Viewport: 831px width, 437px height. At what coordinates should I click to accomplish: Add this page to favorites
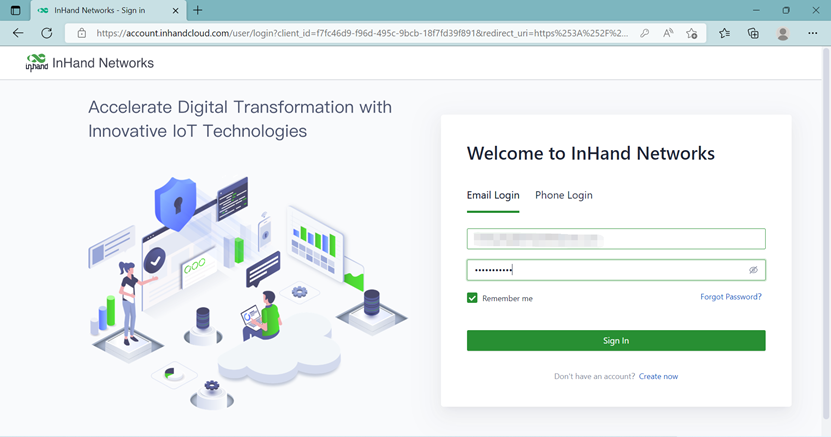(692, 33)
